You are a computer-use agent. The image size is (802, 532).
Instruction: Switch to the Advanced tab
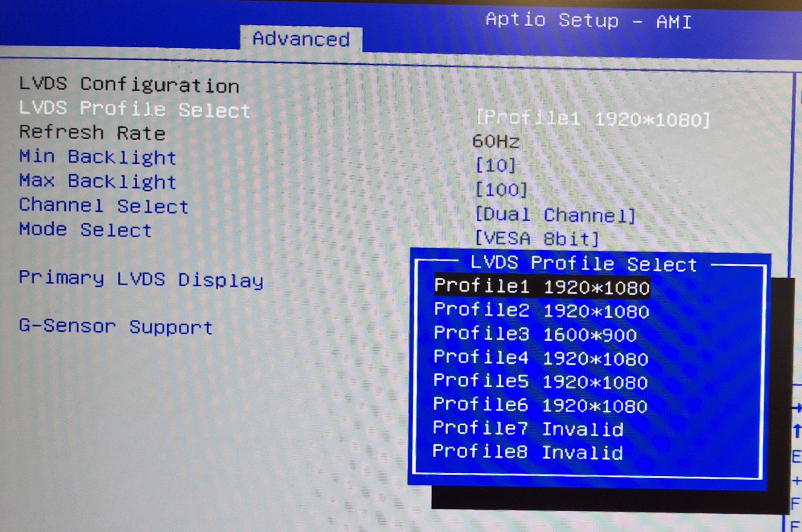click(301, 39)
